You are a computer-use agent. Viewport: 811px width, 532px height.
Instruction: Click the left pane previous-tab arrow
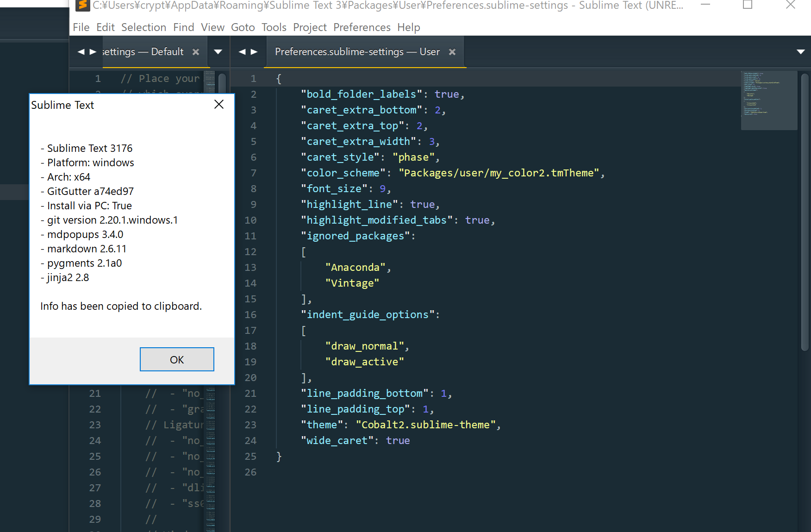click(81, 52)
